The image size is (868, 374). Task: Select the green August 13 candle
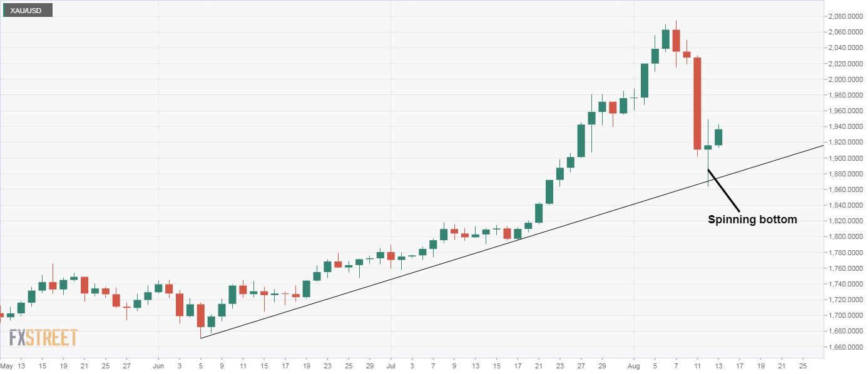718,137
